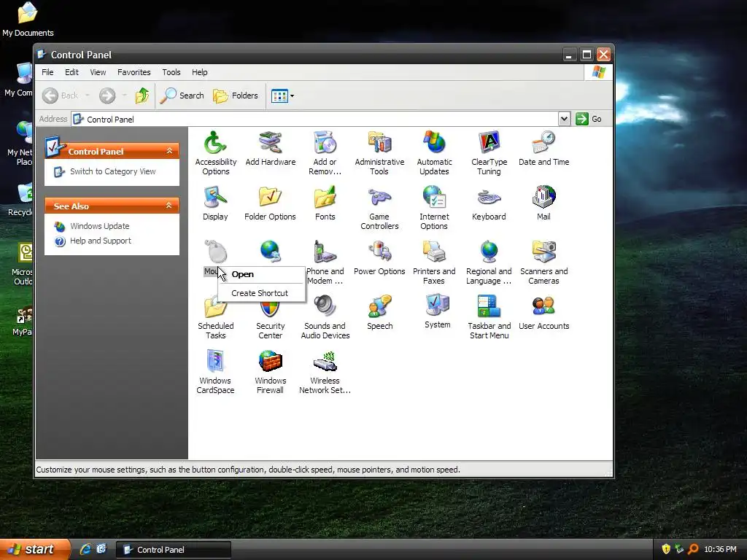Open Accessibility Options applet
Screen dimensions: 747x560
215,153
